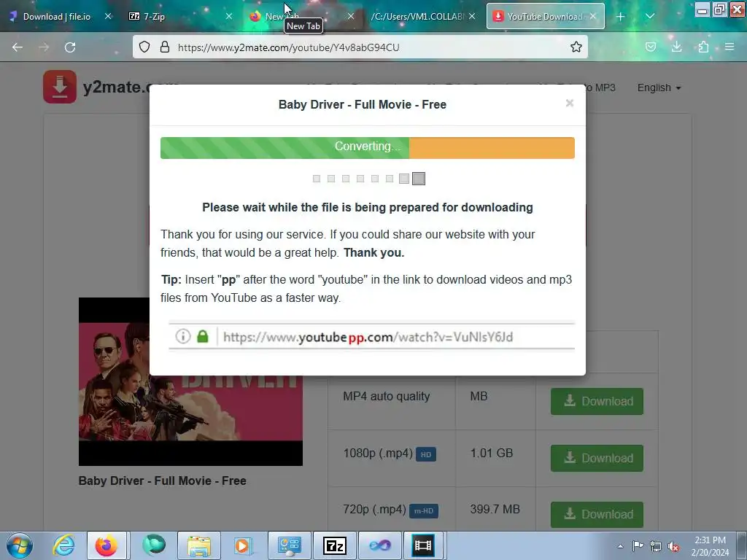Show hidden system tray icons
747x560 pixels.
tap(620, 546)
